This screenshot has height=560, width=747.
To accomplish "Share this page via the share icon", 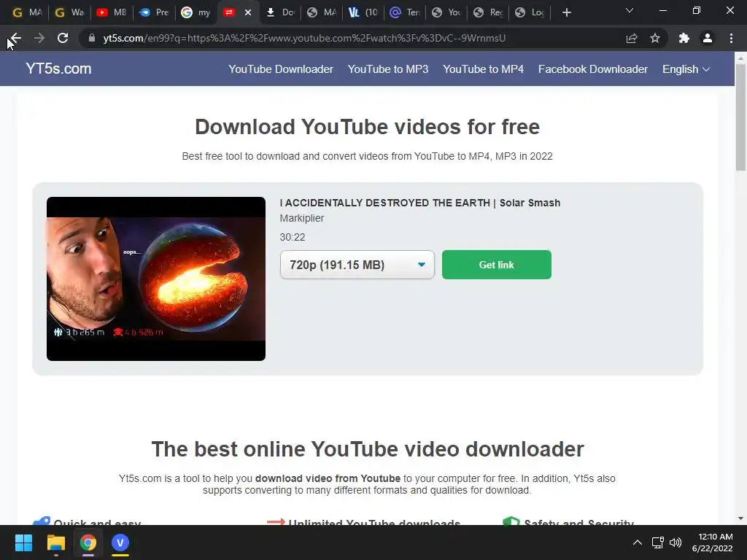I will pos(632,38).
